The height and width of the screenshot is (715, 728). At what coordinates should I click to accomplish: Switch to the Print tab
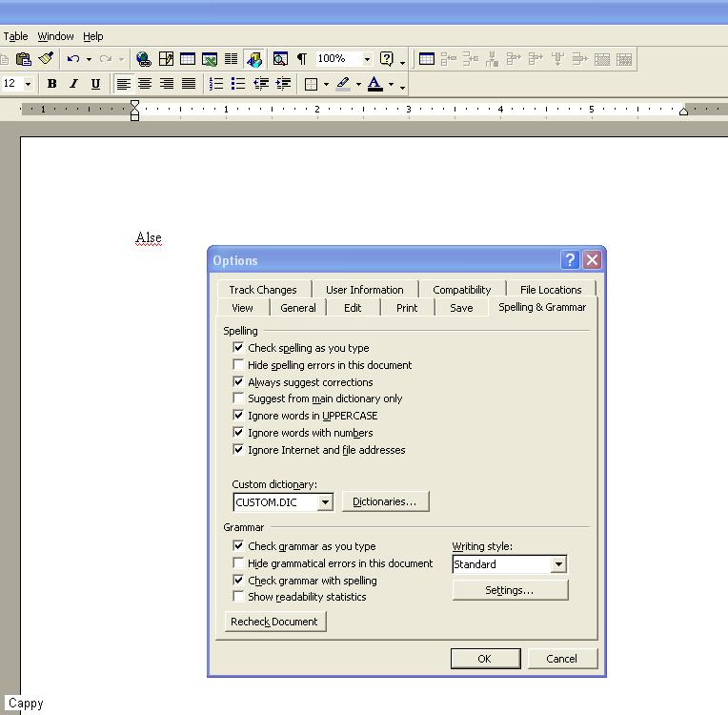(x=407, y=308)
